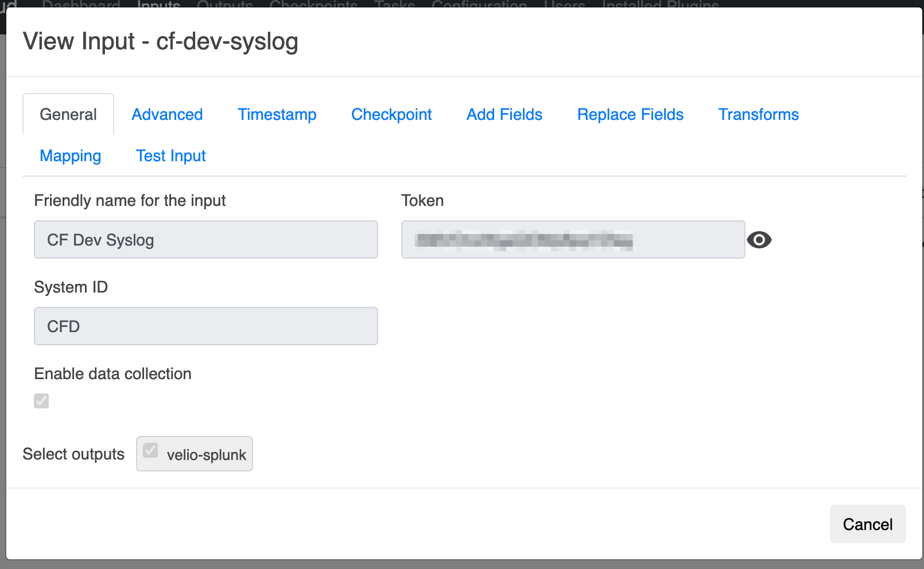The height and width of the screenshot is (569, 924).
Task: Reveal the hidden token with eye icon
Action: (759, 240)
